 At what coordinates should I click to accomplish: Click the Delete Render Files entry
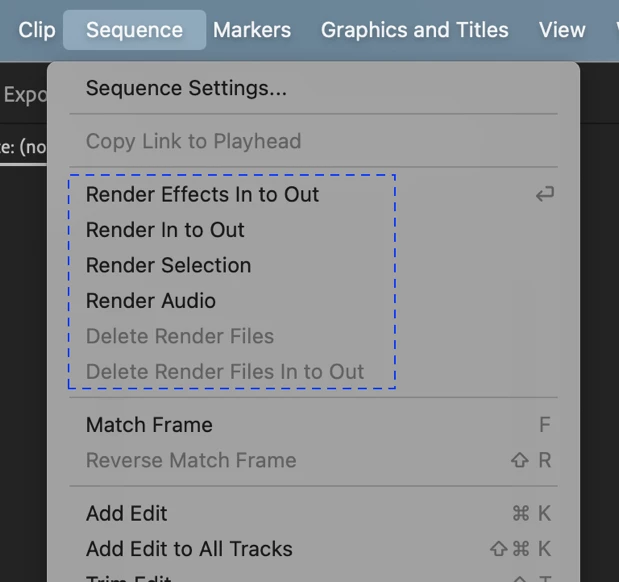(x=313, y=336)
